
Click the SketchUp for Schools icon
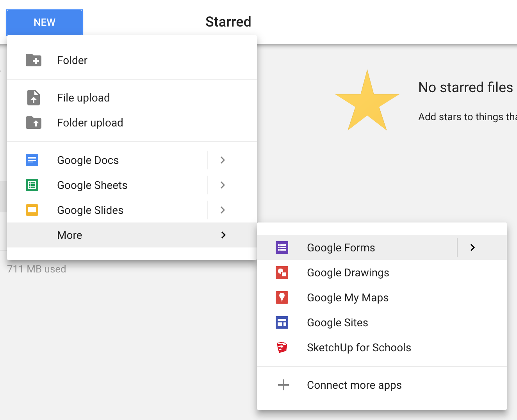click(x=282, y=347)
